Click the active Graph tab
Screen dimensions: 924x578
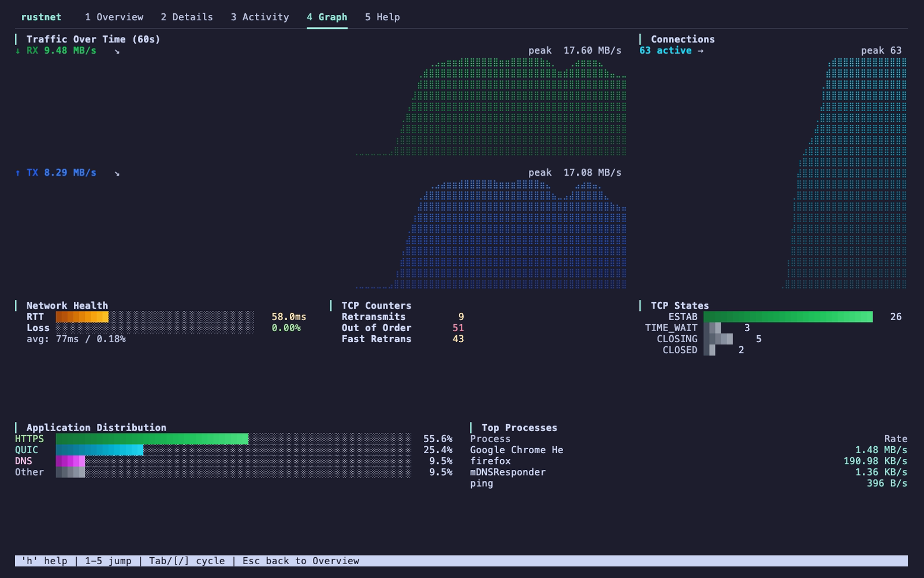pos(327,17)
